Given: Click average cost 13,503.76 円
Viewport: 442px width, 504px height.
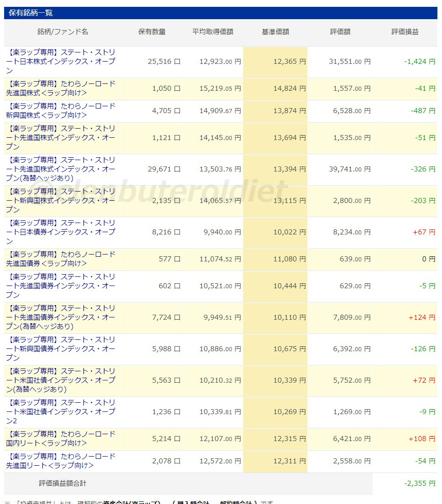Looking at the screenshot, I should (x=220, y=169).
